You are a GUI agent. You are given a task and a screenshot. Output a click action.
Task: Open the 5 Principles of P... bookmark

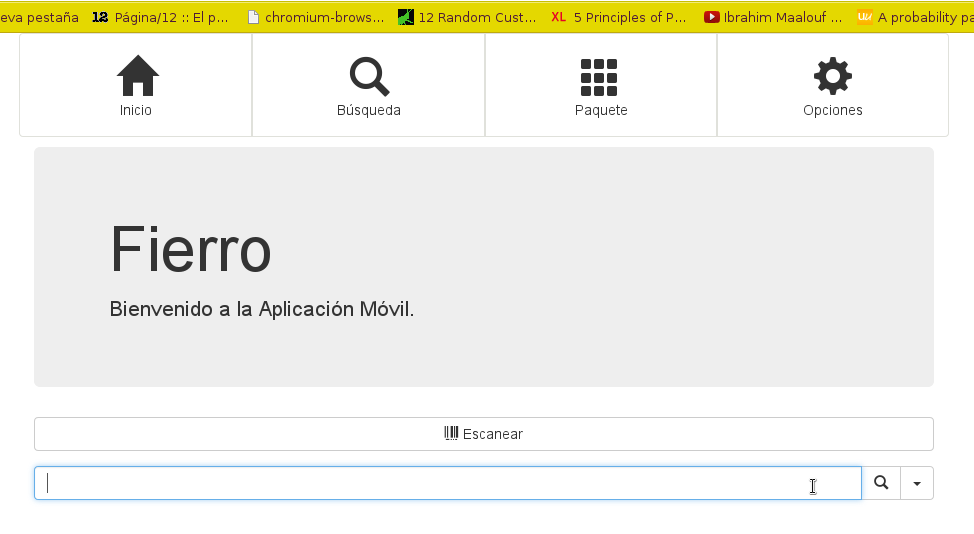[x=619, y=17]
